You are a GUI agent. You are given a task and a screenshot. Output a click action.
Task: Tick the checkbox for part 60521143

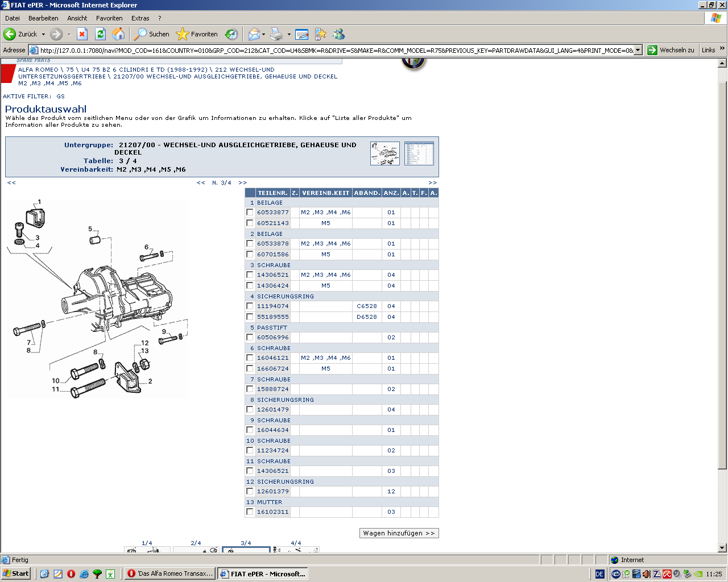pyautogui.click(x=250, y=223)
